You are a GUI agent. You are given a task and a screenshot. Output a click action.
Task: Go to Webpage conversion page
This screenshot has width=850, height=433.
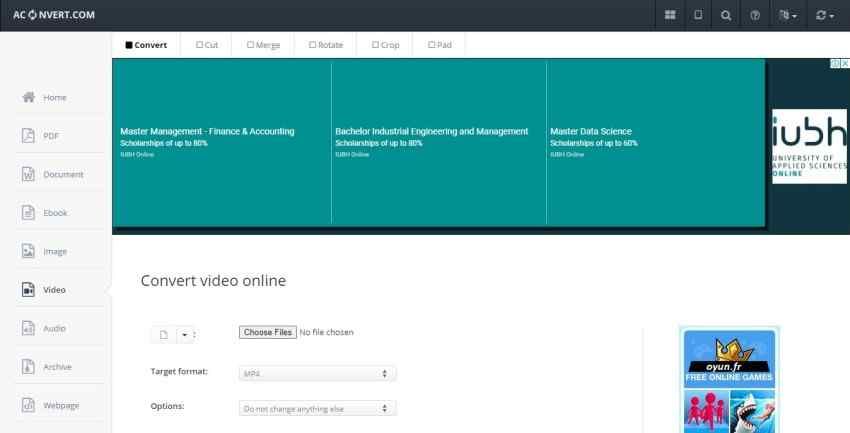(61, 405)
